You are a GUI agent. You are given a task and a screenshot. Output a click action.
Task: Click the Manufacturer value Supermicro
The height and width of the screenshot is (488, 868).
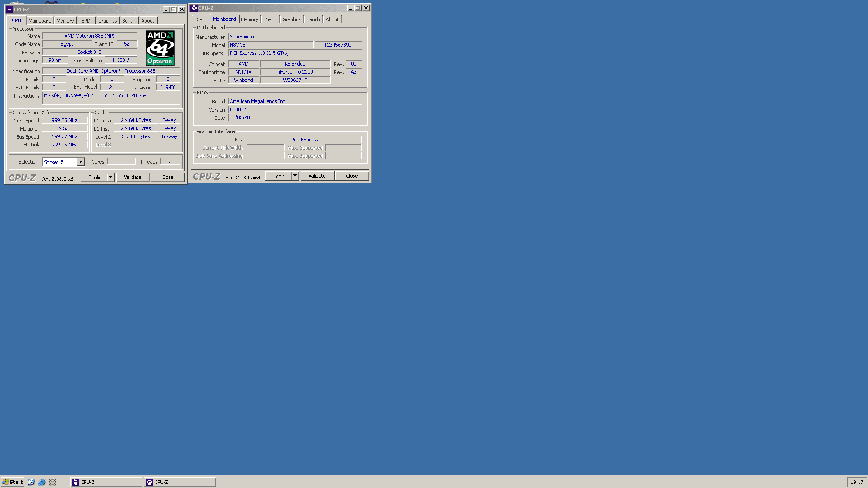295,37
